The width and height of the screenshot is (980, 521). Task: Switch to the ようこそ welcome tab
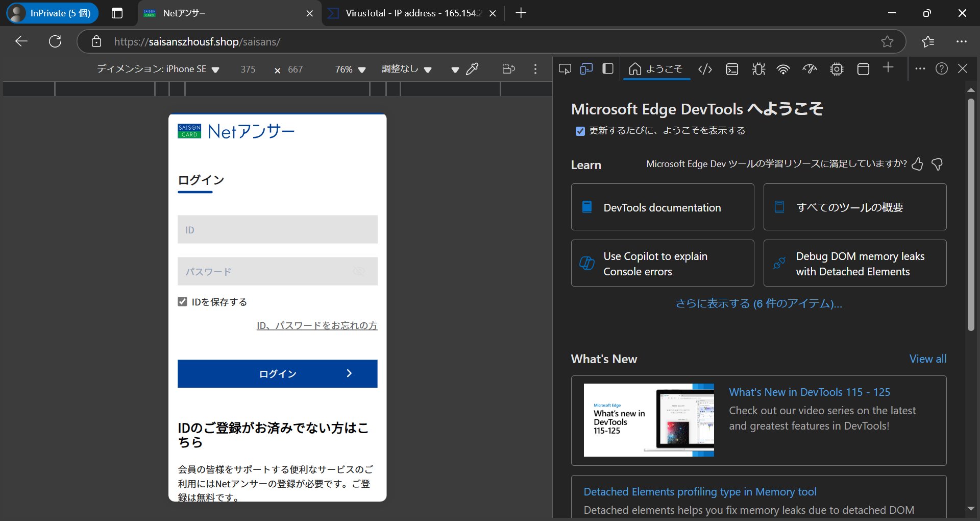(656, 69)
